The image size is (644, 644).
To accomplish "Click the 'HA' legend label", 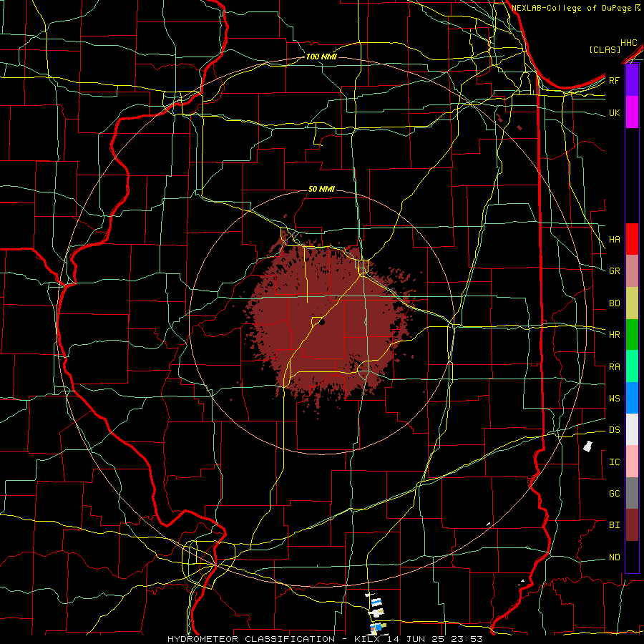I will point(615,240).
